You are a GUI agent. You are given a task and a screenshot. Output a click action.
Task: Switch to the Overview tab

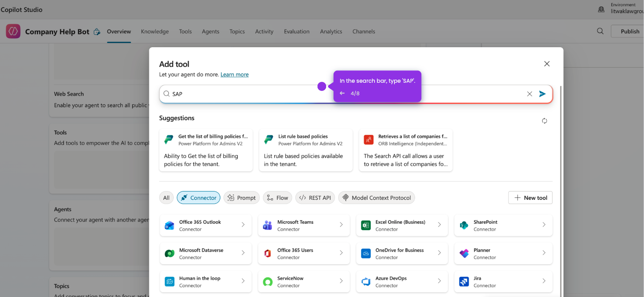pos(119,32)
